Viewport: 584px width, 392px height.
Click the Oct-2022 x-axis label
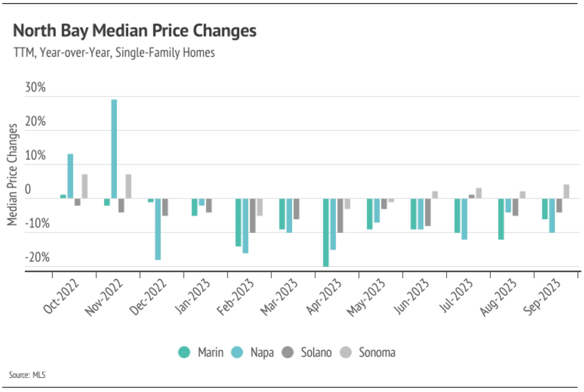tap(61, 296)
